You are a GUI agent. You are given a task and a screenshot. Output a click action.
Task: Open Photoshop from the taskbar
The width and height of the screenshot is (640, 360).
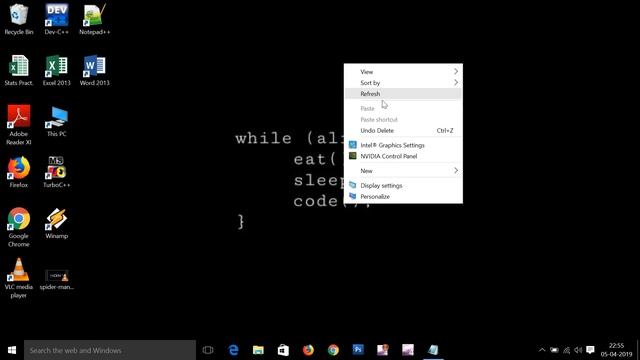358,350
